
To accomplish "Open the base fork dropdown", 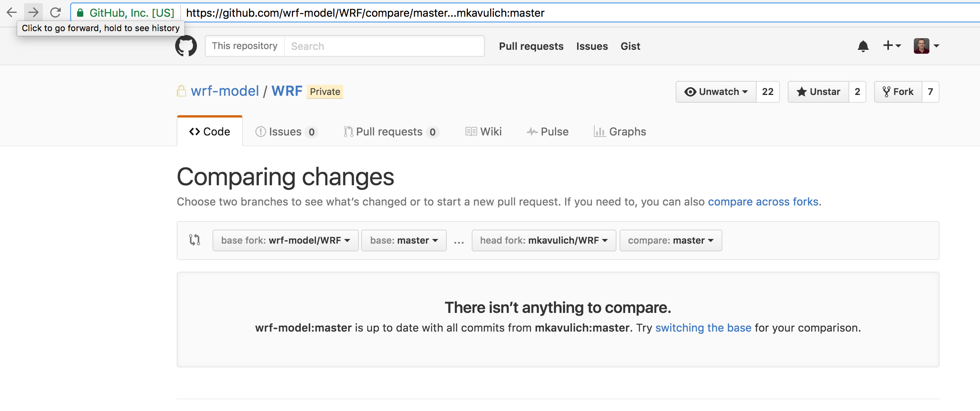I will coord(285,240).
